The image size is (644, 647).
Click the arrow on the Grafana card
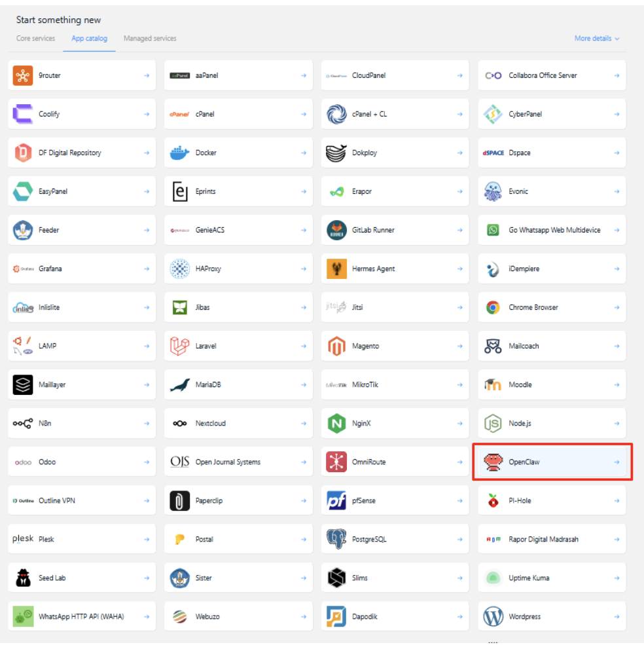(x=147, y=269)
